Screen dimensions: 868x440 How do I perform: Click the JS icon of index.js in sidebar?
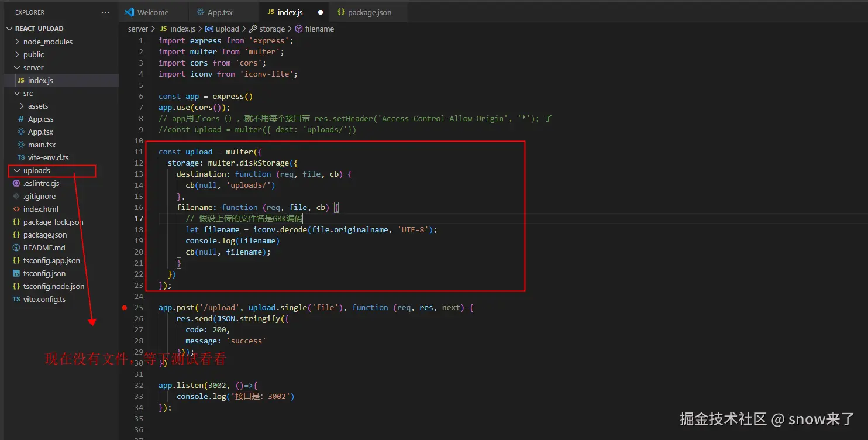(21, 80)
